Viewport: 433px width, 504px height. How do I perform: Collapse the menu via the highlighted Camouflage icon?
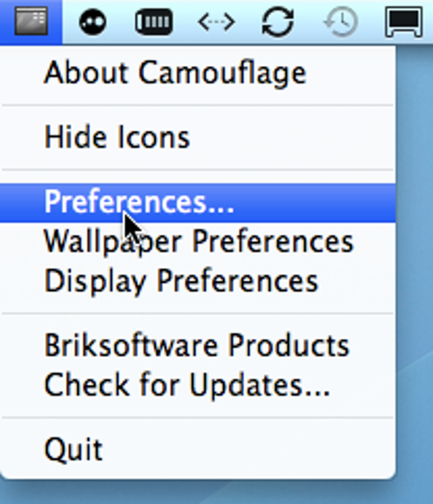coord(30,22)
